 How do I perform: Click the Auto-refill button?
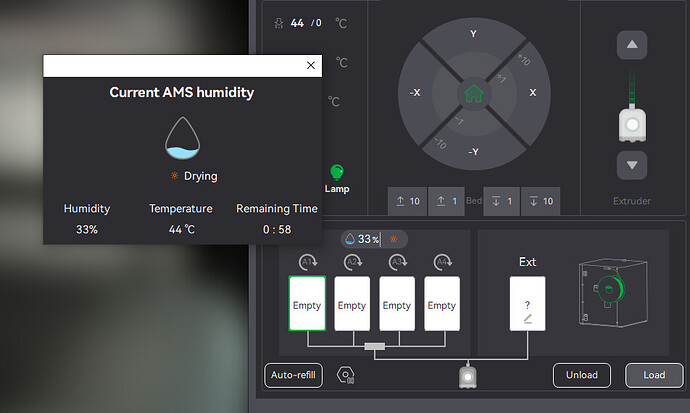point(294,375)
